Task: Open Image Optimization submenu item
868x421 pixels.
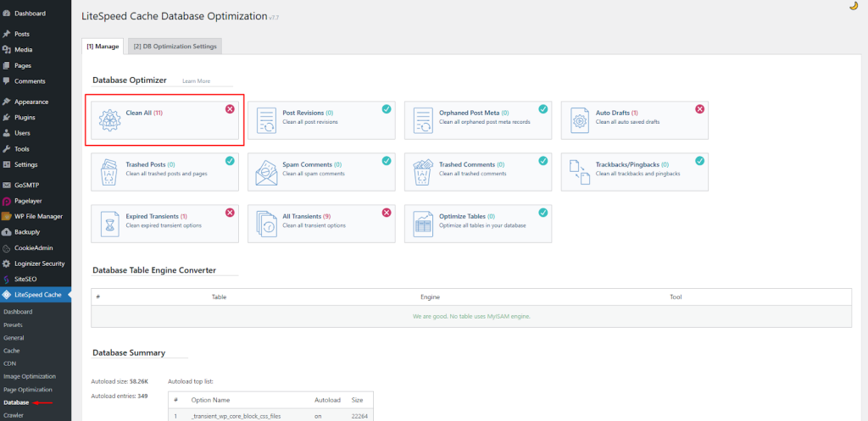Action: pyautogui.click(x=30, y=376)
